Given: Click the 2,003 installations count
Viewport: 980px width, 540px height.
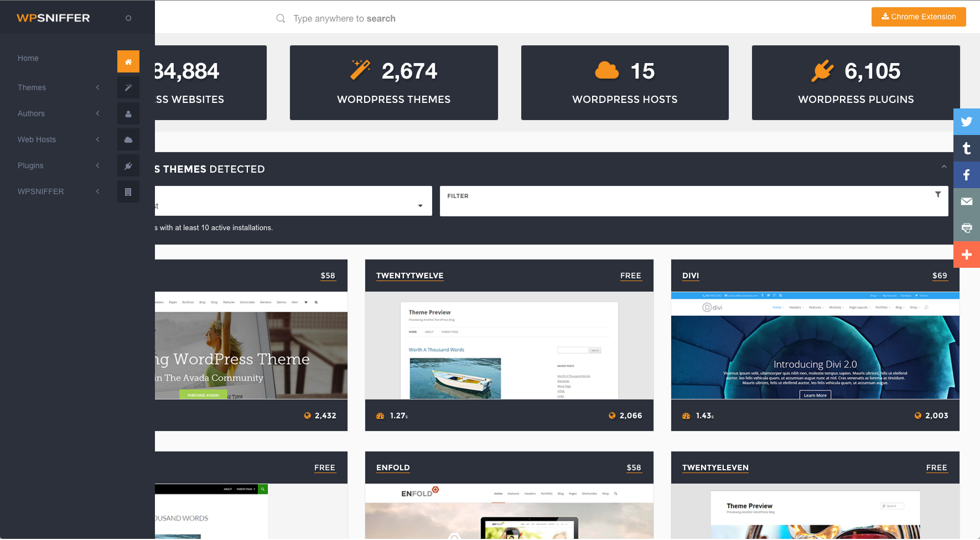Looking at the screenshot, I should 937,416.
